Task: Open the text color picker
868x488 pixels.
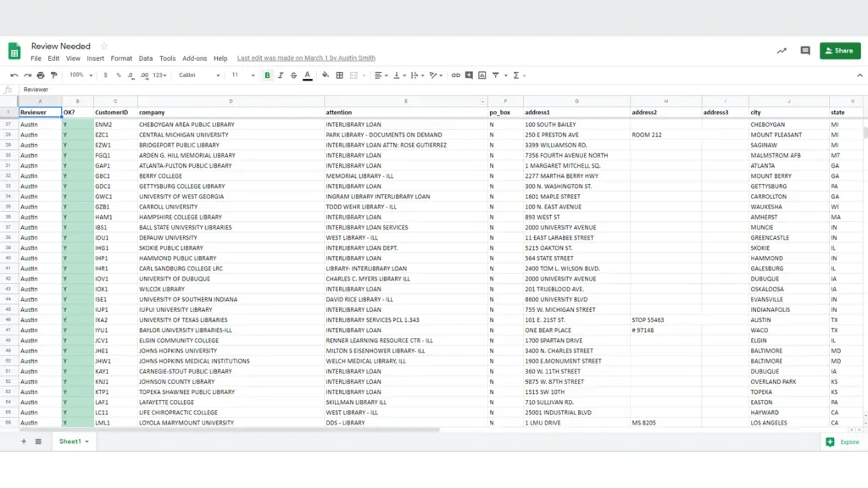Action: [x=308, y=75]
